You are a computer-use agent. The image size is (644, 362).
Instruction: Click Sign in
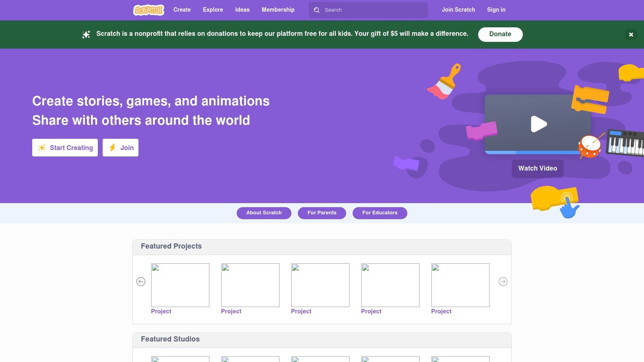tap(496, 10)
